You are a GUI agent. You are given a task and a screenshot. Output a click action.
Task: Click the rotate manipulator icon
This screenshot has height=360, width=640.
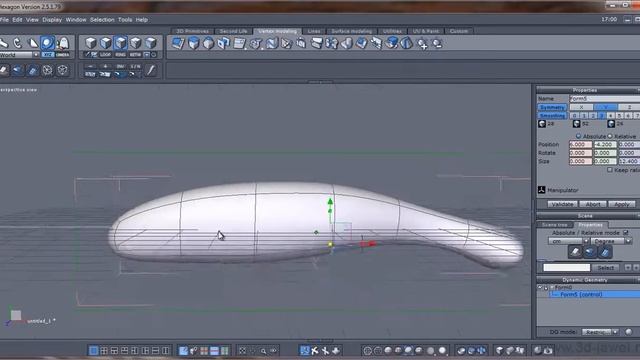pos(18,42)
